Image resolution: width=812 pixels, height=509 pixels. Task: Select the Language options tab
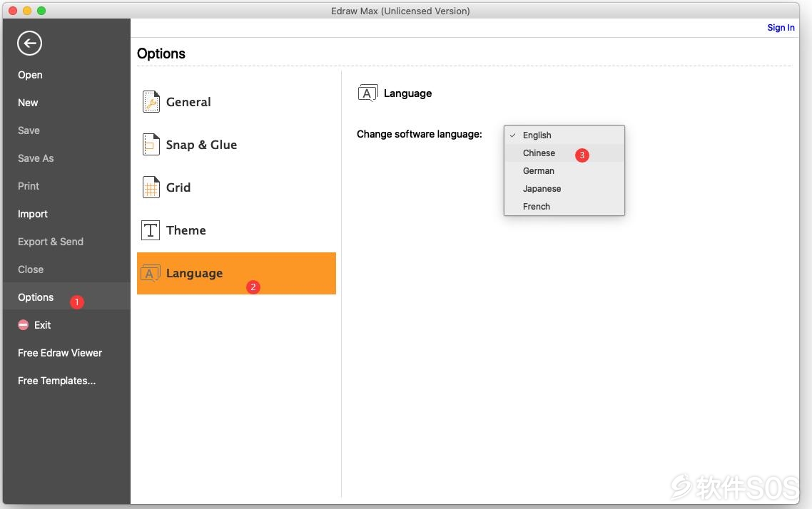tap(236, 273)
